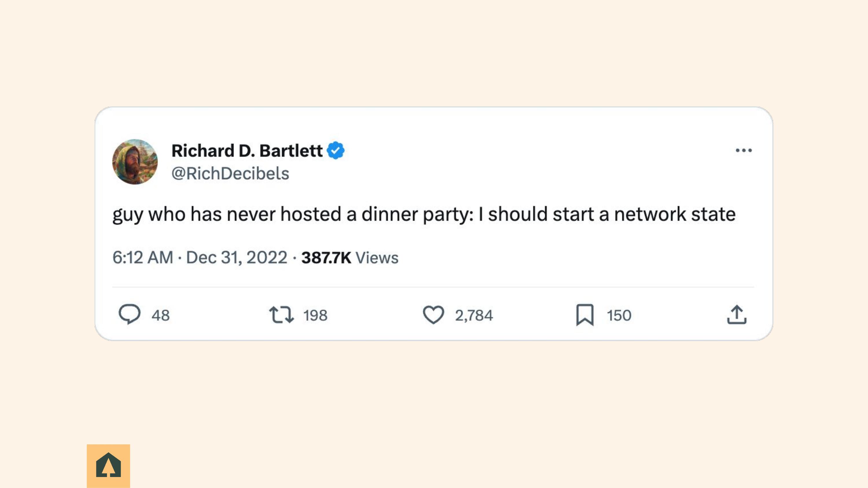868x488 pixels.
Task: Open the Richard D. Bartlett display name
Action: [x=247, y=150]
